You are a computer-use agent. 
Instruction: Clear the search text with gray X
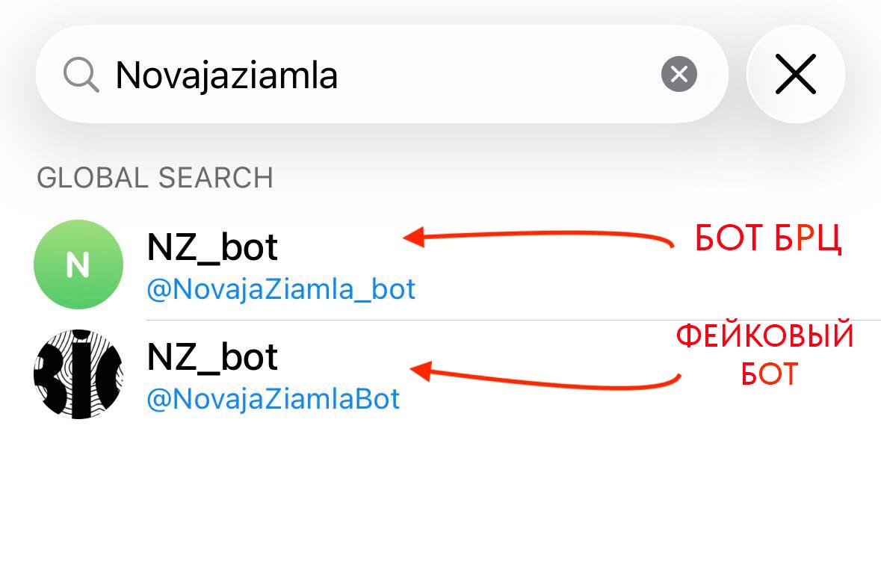pos(678,75)
